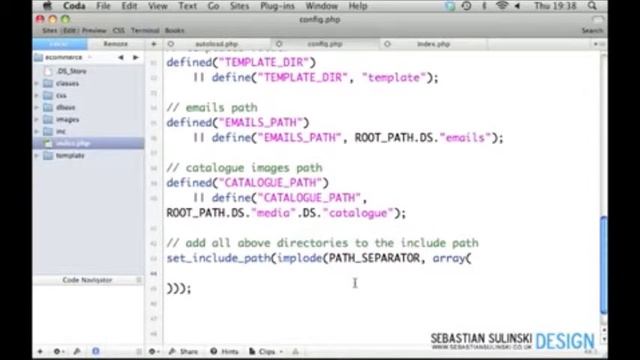The height and width of the screenshot is (360, 640).
Task: Click the Time Machine clock icon
Action: point(467,6)
